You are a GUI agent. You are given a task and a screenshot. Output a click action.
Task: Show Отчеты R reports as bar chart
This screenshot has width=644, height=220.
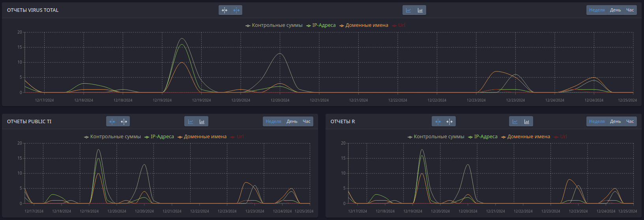tap(527, 122)
